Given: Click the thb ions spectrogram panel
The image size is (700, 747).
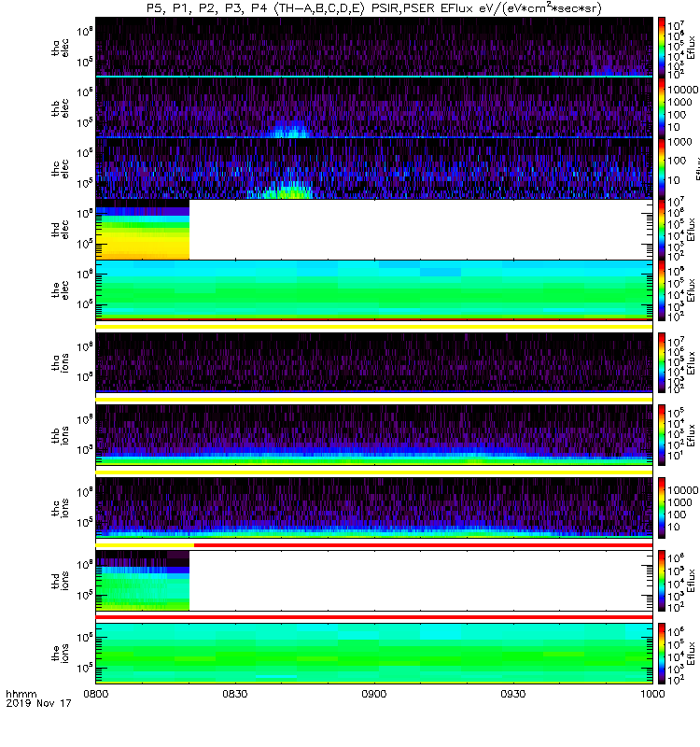Looking at the screenshot, I should [x=374, y=435].
